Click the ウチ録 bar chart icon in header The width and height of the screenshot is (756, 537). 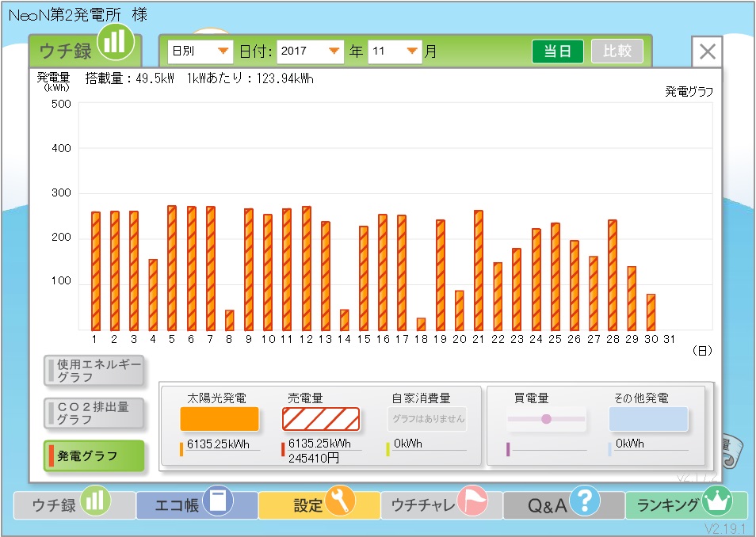[115, 42]
